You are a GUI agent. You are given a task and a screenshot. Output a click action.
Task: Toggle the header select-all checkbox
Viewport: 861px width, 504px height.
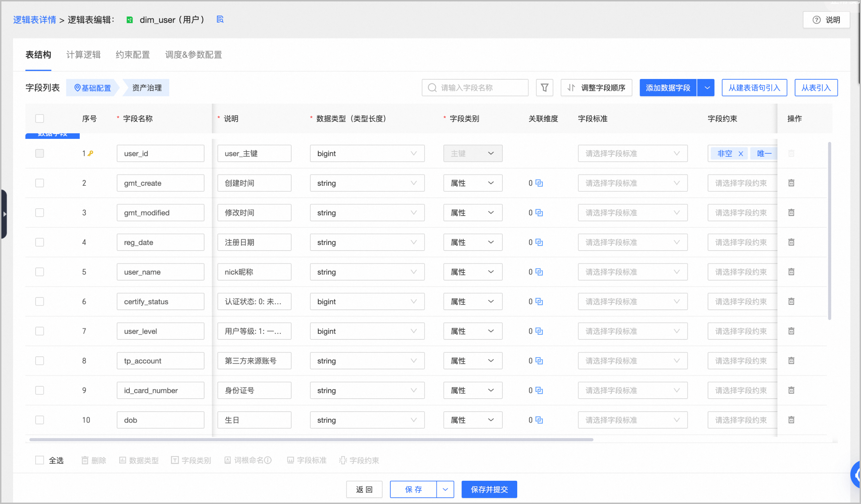[39, 118]
